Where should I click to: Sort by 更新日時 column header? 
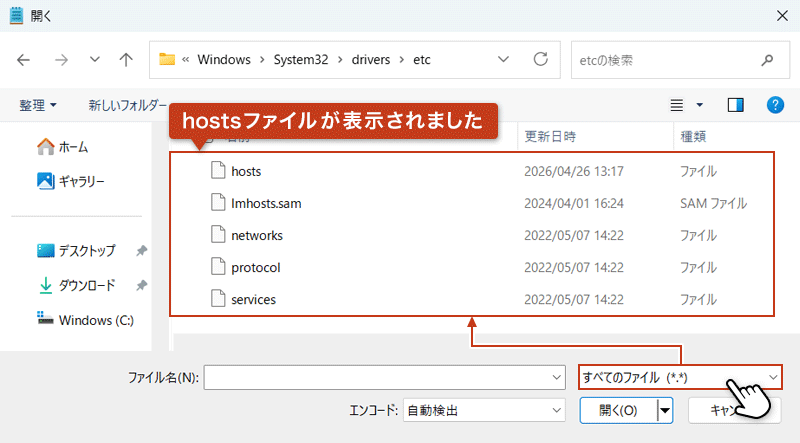coord(550,136)
